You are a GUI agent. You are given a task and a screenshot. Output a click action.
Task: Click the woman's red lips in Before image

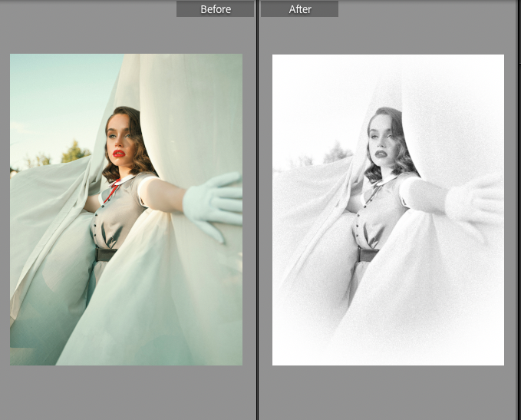click(119, 154)
